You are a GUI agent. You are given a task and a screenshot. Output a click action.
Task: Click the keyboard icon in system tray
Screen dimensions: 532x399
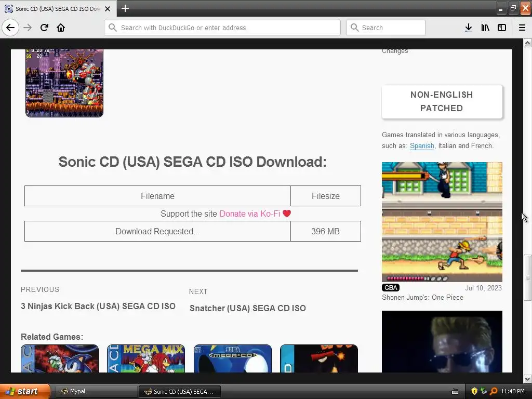pos(455,392)
